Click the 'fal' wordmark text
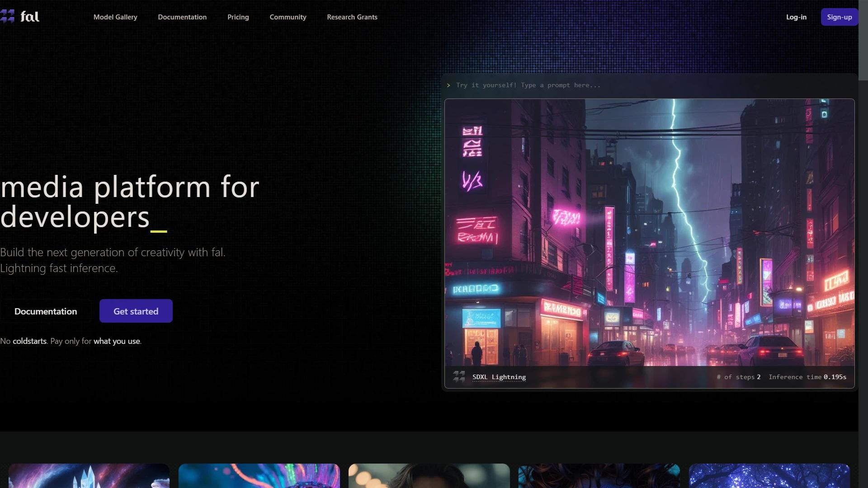Viewport: 868px width, 488px height. (30, 17)
